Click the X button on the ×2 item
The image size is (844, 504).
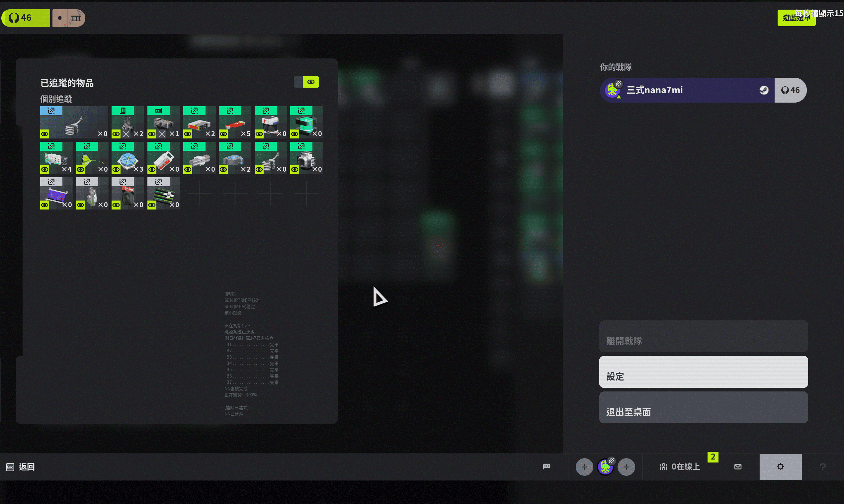126,134
